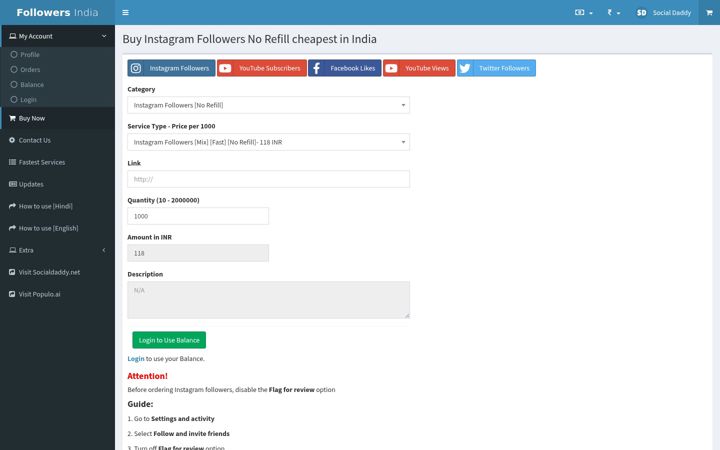The height and width of the screenshot is (450, 720).
Task: Select Twitter Followers service button
Action: (496, 68)
